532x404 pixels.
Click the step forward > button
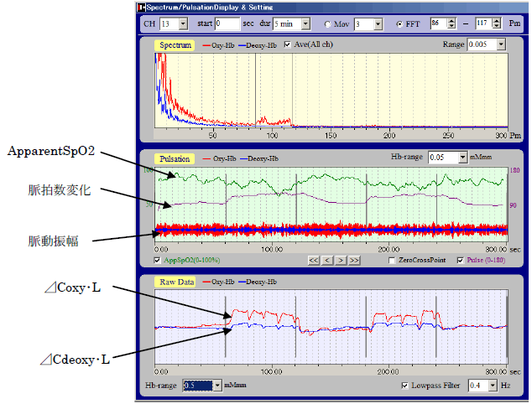tap(341, 261)
